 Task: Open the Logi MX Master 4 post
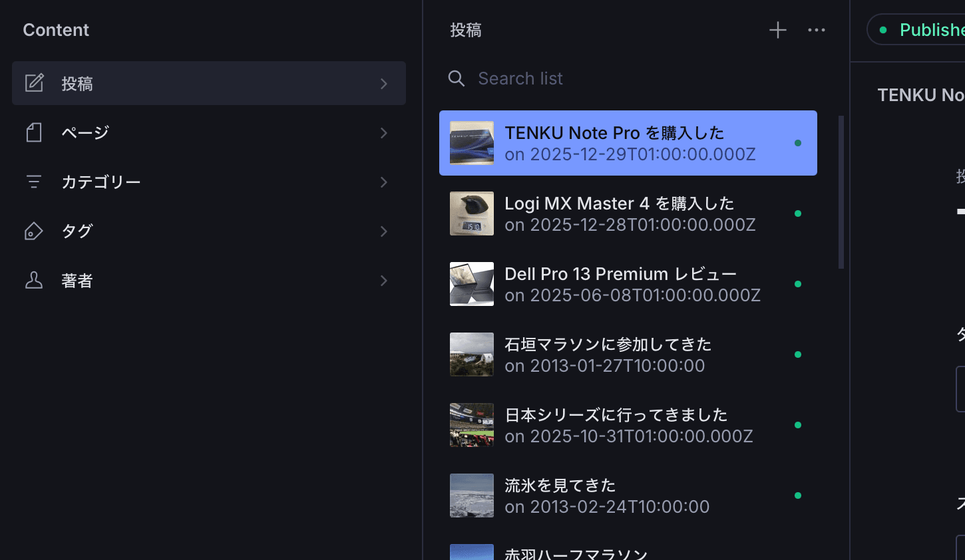coord(618,213)
